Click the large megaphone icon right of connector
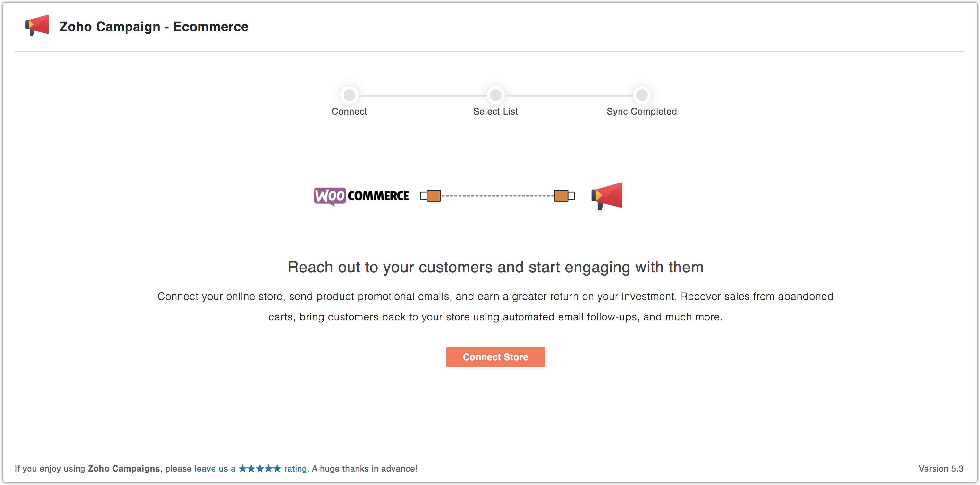Viewport: 980px width, 485px height. (x=607, y=196)
